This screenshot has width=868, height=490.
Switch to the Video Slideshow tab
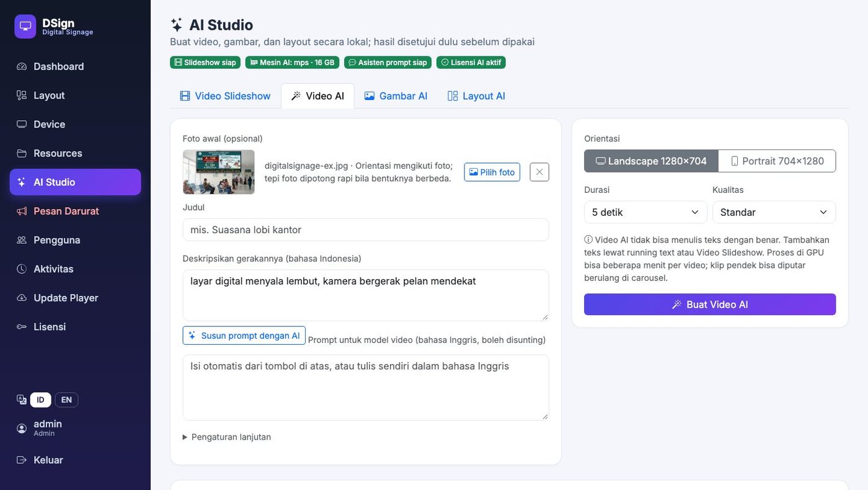225,96
